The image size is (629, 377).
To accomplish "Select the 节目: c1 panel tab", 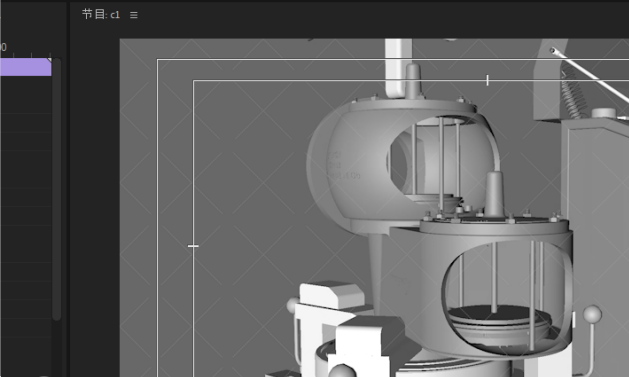I will 101,14.
